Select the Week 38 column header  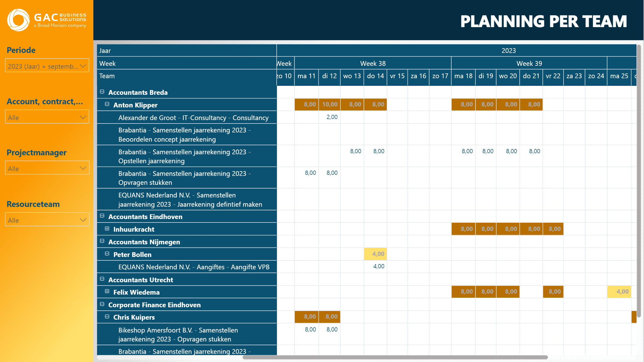tap(373, 63)
